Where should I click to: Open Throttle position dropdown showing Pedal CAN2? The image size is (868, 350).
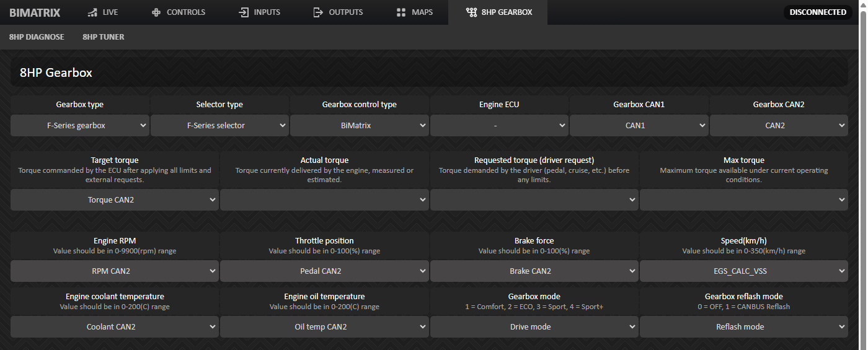(324, 271)
